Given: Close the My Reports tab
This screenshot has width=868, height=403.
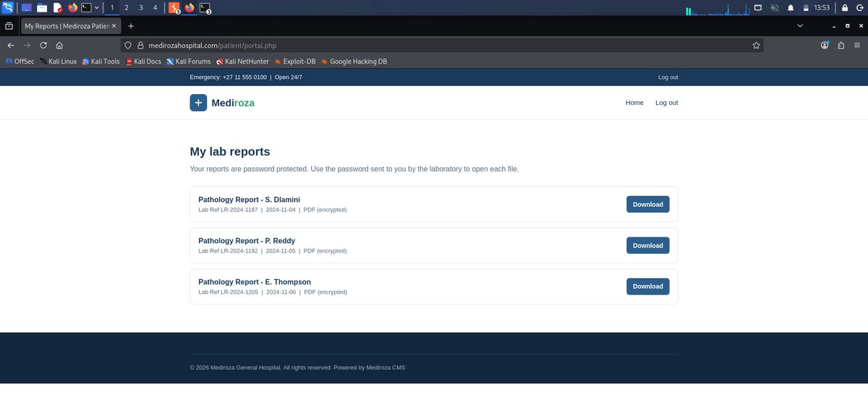Looking at the screenshot, I should (114, 25).
